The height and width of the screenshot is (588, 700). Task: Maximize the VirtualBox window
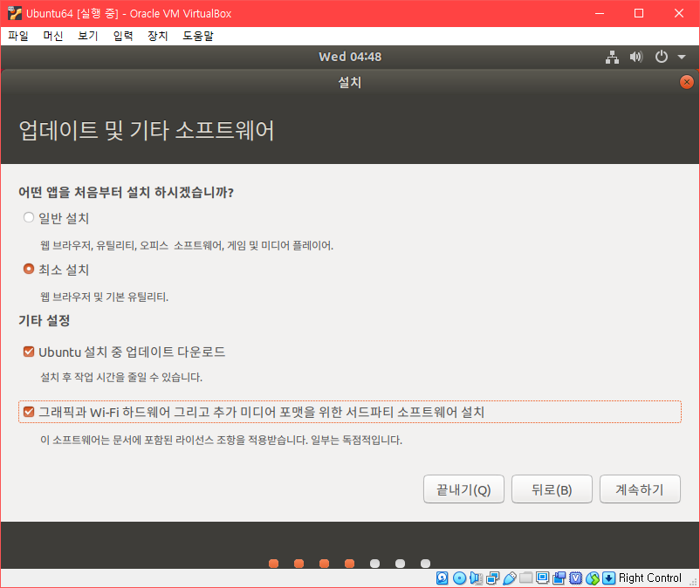639,13
